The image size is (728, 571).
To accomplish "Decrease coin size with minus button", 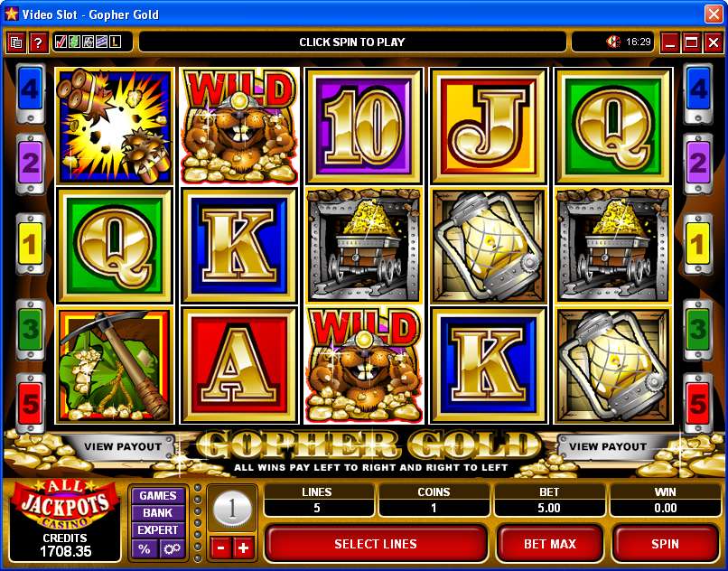I will point(221,548).
